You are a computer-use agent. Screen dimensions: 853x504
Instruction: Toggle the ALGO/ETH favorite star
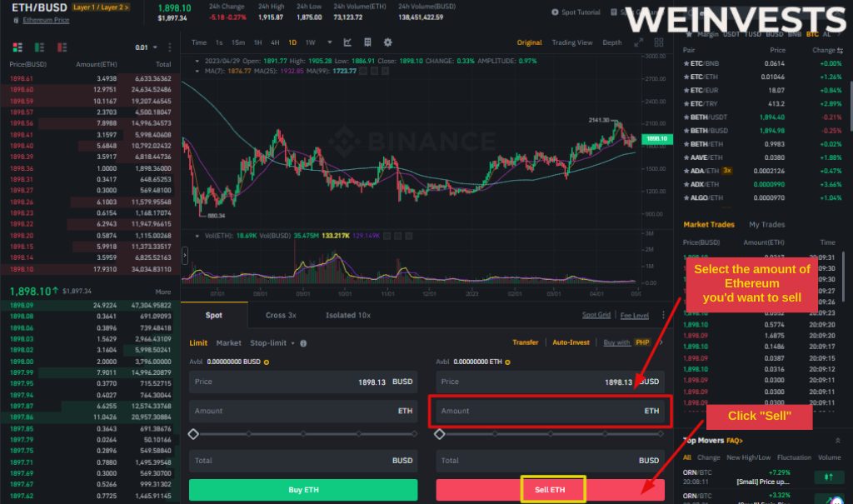[686, 198]
